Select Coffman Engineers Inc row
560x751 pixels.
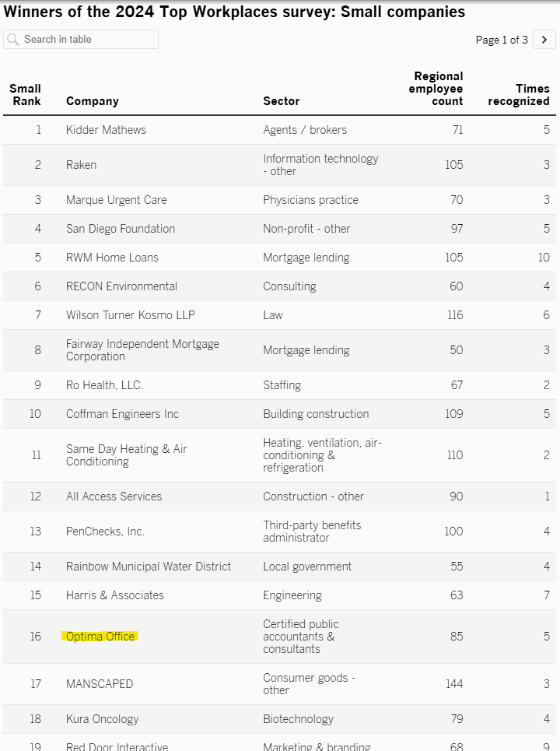tap(122, 414)
